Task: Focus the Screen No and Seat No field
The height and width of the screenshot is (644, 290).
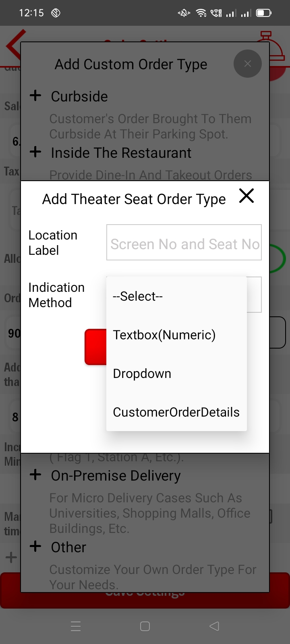Action: click(184, 243)
